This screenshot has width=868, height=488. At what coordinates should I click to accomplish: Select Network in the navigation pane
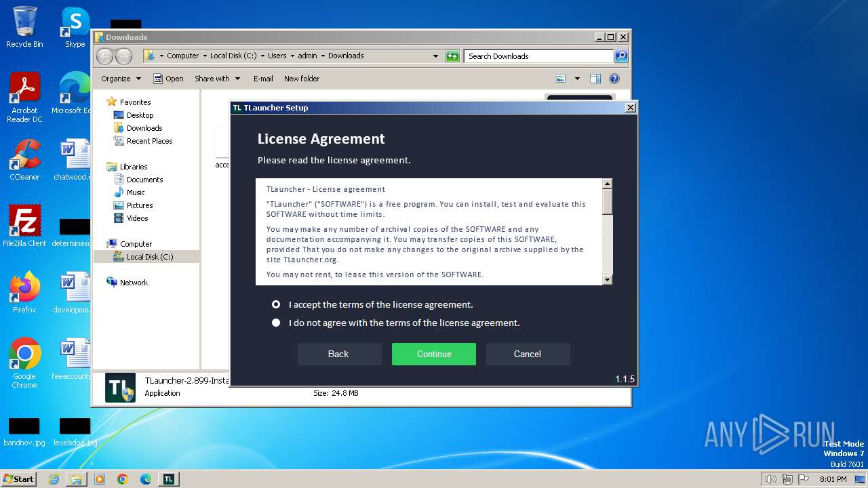click(134, 283)
